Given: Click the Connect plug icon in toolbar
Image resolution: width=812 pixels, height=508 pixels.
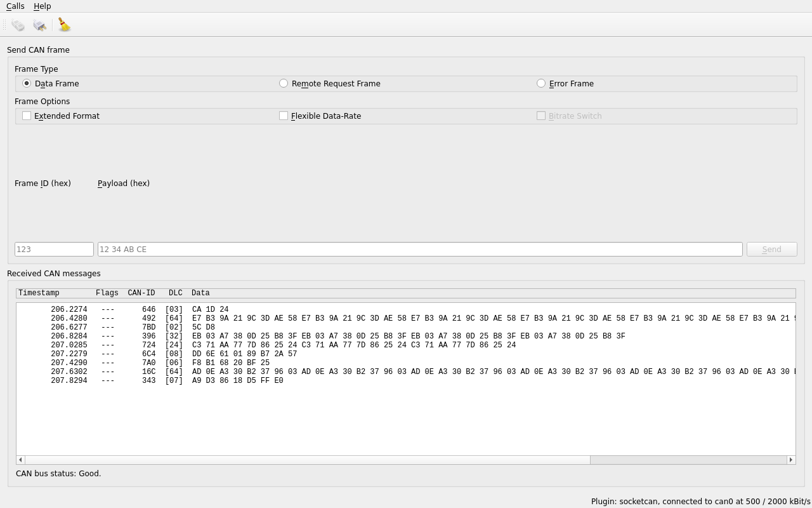Looking at the screenshot, I should click(x=18, y=25).
